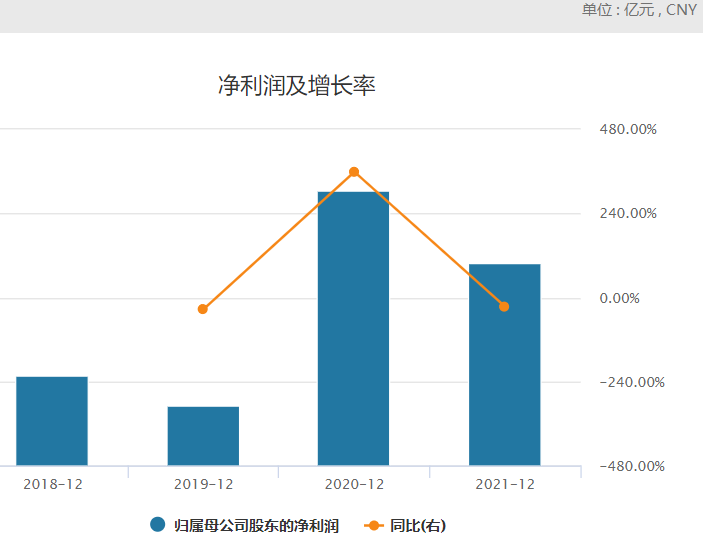The image size is (703, 540).
Task: Click the tall 2020-12 blue bar
Action: [x=353, y=328]
